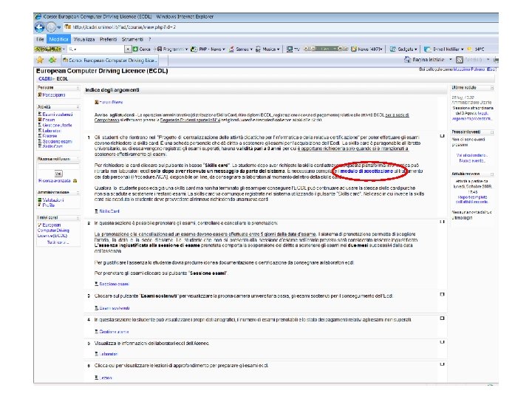Viewport: 532px width, 399px height.
Task: Open the Skills Card link under topic 1
Action: [x=109, y=211]
